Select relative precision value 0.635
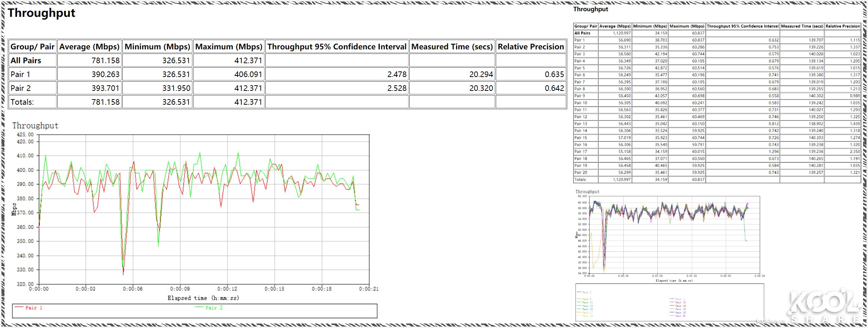 point(554,74)
